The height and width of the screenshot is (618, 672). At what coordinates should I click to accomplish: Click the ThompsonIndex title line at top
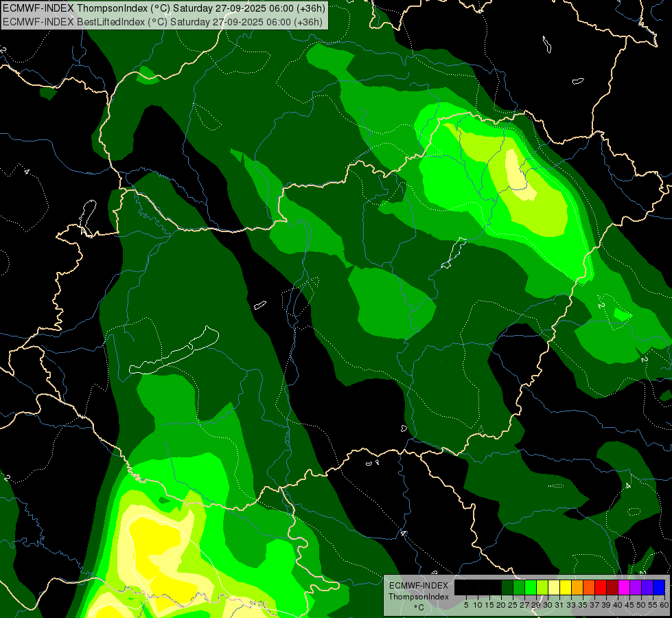coord(163,8)
